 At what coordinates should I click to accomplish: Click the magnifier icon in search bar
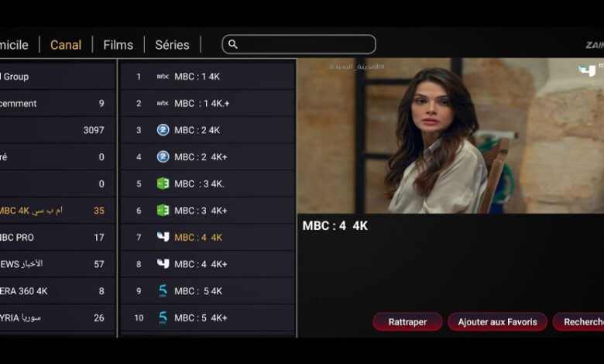tap(232, 44)
